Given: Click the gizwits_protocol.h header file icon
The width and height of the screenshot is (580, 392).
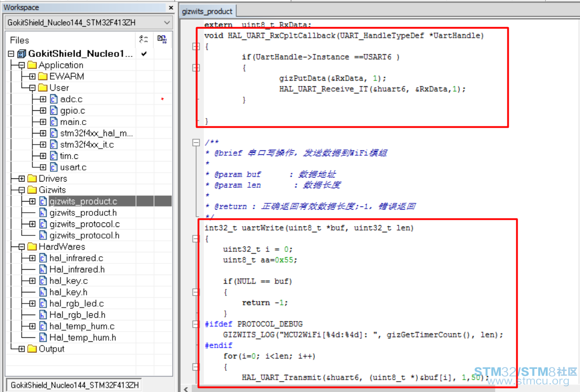Looking at the screenshot, I should pyautogui.click(x=43, y=235).
